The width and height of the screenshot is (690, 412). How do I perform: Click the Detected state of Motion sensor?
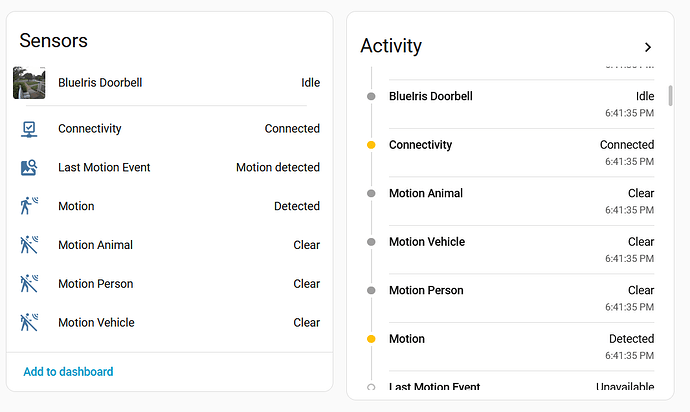click(x=297, y=206)
